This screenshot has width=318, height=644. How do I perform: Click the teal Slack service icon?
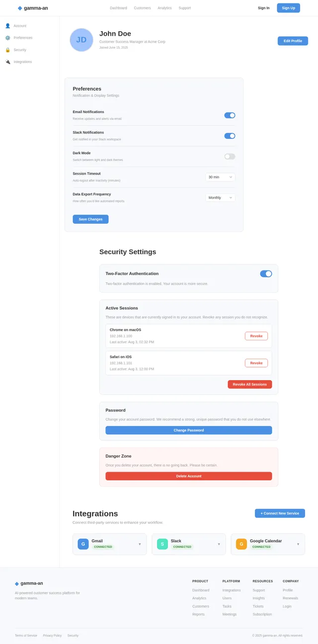162,544
